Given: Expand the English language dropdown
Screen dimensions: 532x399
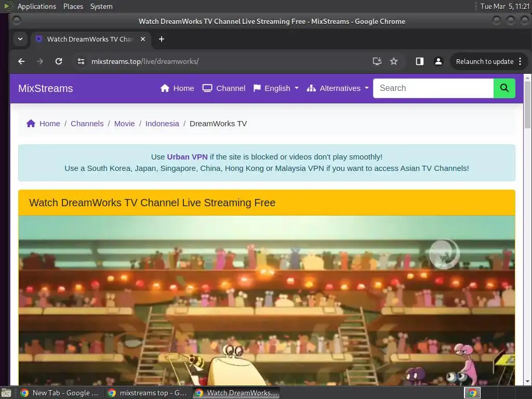Looking at the screenshot, I should (276, 88).
